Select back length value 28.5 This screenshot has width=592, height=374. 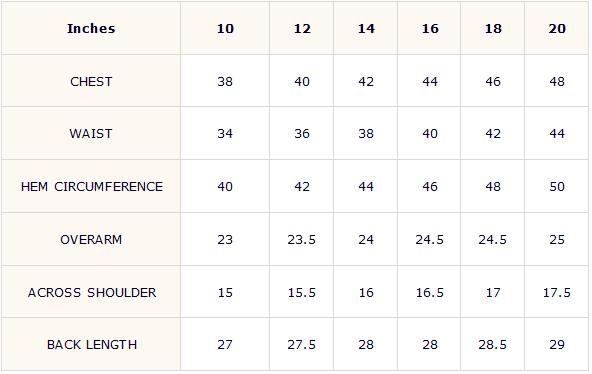pos(492,345)
